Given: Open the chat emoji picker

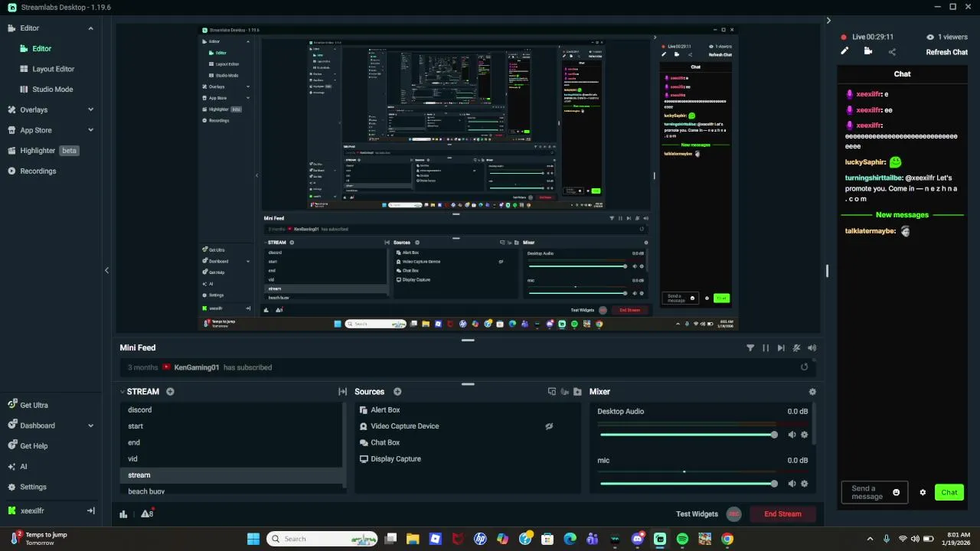Looking at the screenshot, I should 897,492.
